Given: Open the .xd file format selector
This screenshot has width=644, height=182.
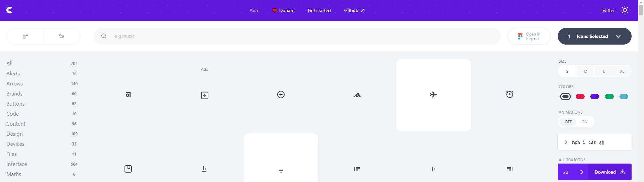Looking at the screenshot, I should [573, 172].
